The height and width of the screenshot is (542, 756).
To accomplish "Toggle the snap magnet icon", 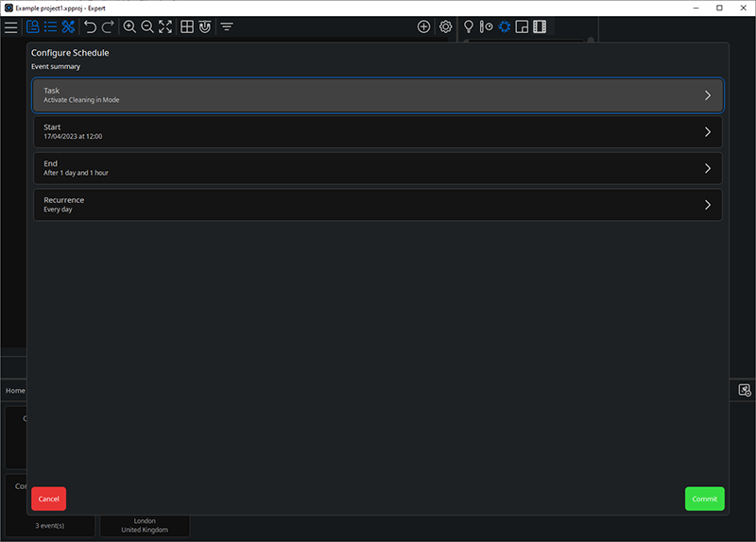I will [x=204, y=27].
